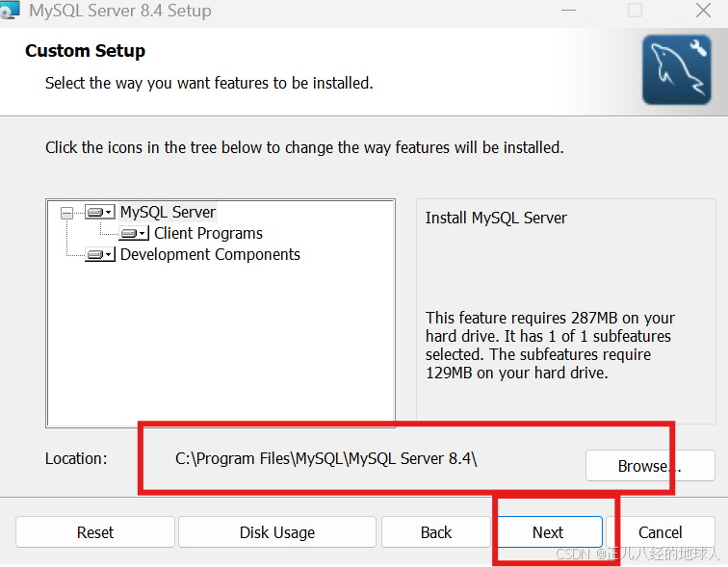
Task: Minimize the setup window
Action: click(568, 11)
